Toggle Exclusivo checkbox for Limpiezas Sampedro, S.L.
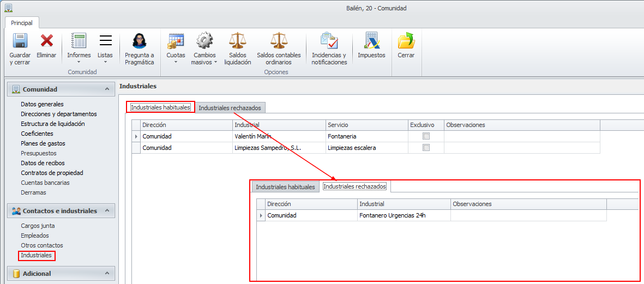The width and height of the screenshot is (644, 284). (426, 148)
